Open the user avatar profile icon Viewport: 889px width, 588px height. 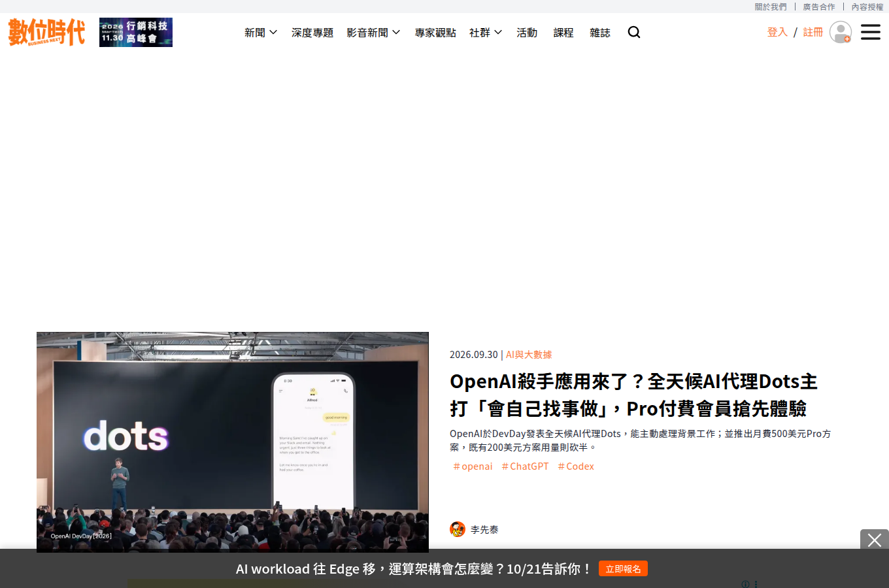pyautogui.click(x=841, y=32)
